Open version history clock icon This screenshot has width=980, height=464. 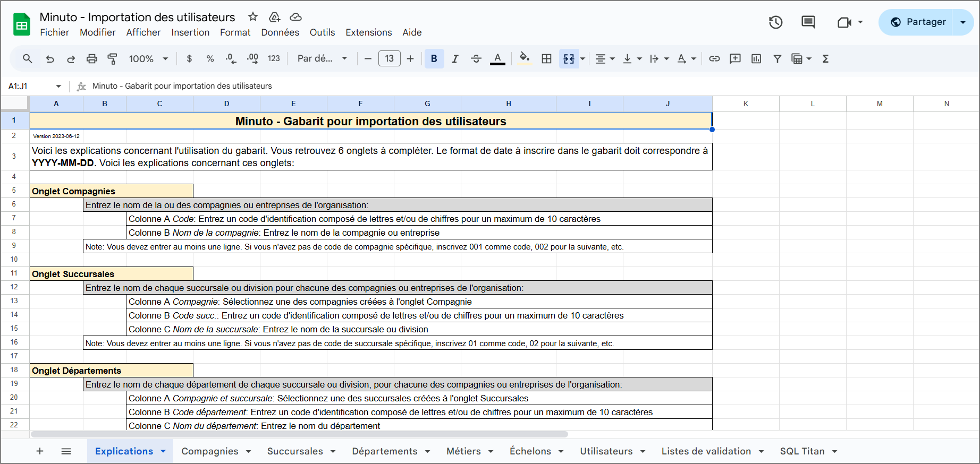point(775,22)
